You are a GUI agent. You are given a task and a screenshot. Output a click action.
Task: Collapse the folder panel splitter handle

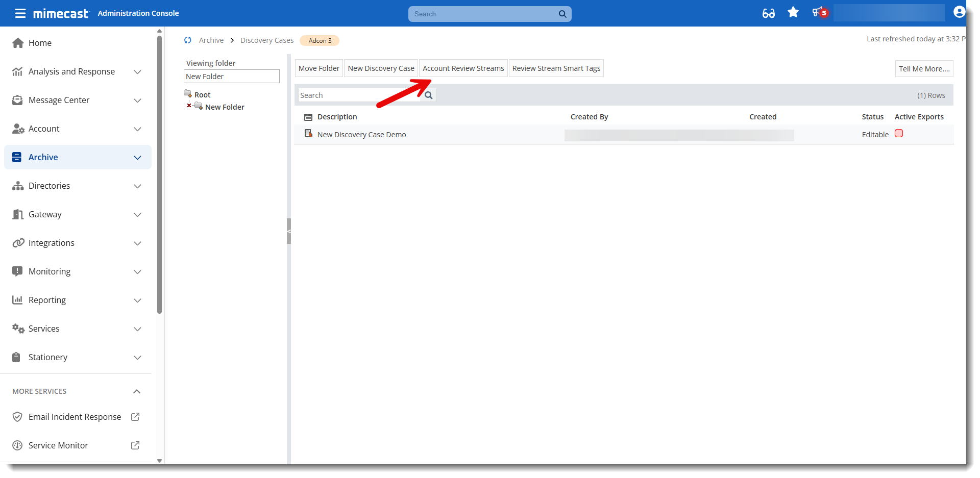[289, 231]
